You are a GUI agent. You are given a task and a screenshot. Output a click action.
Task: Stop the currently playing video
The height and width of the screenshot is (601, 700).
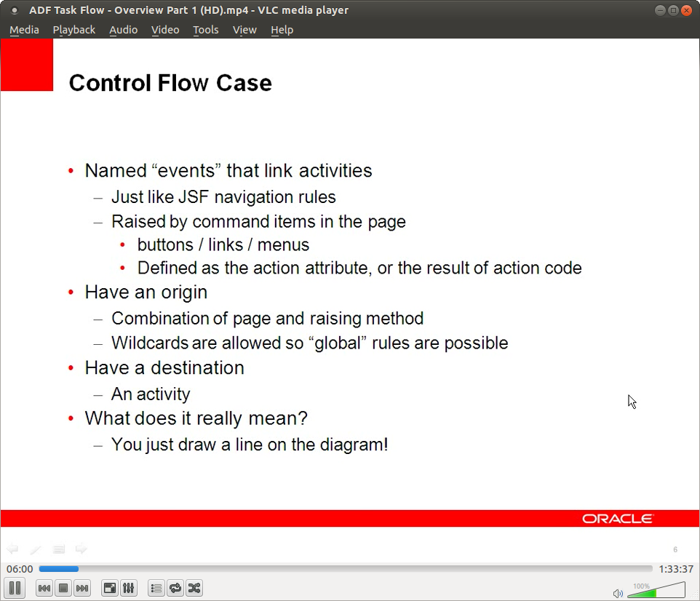pyautogui.click(x=63, y=588)
